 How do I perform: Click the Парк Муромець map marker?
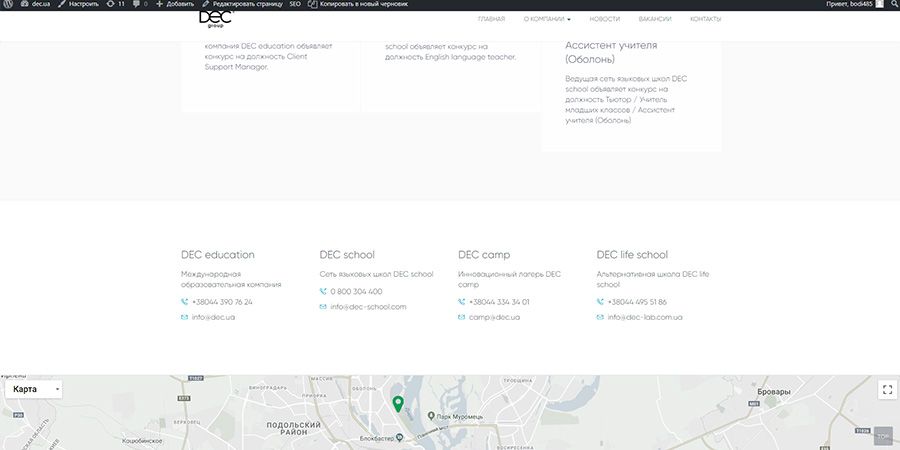point(431,415)
